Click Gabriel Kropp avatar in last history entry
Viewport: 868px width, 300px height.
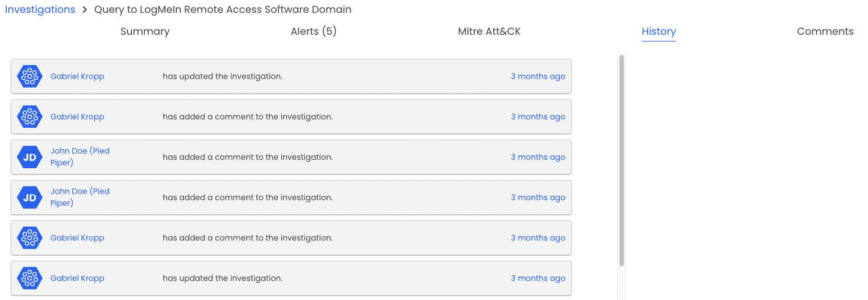(x=30, y=278)
